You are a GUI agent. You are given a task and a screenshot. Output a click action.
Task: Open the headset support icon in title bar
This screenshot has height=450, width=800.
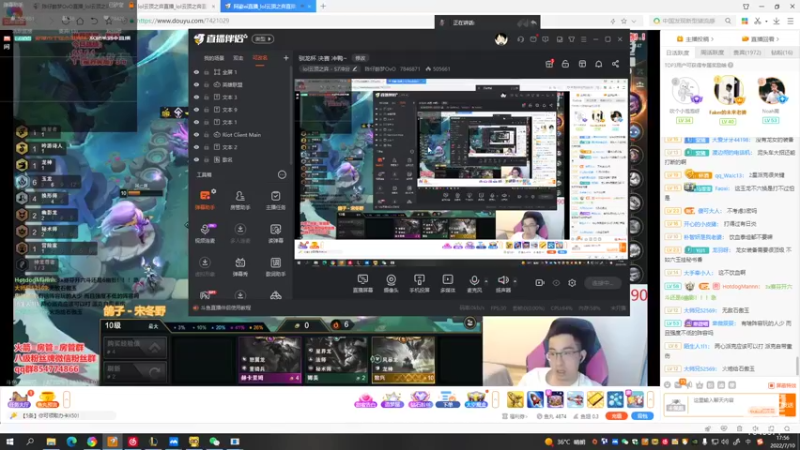click(x=520, y=39)
